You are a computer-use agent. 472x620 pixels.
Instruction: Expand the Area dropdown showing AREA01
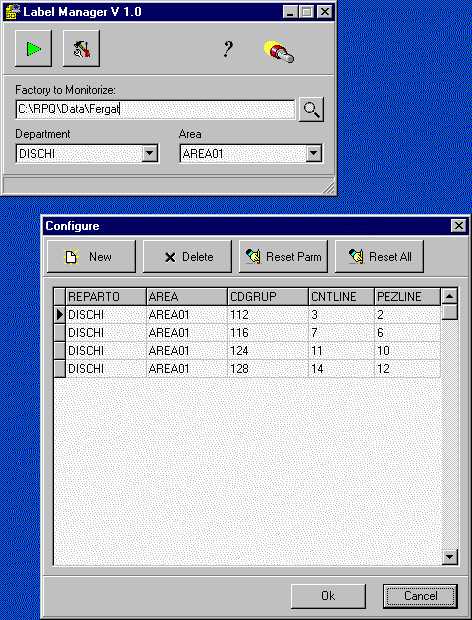point(313,153)
